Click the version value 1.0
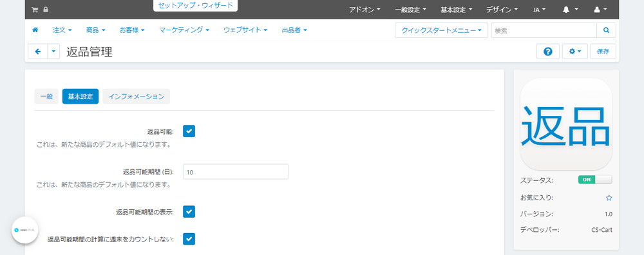 (609, 214)
